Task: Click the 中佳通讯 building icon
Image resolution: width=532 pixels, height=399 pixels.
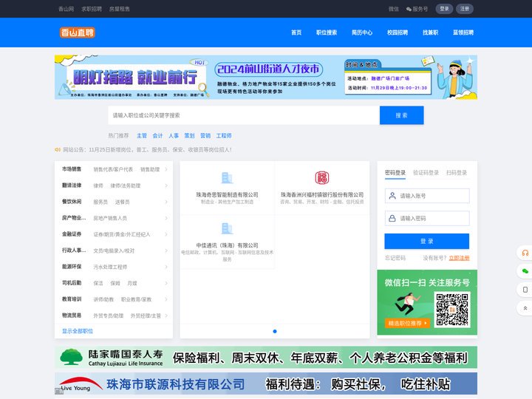Action: tap(227, 228)
